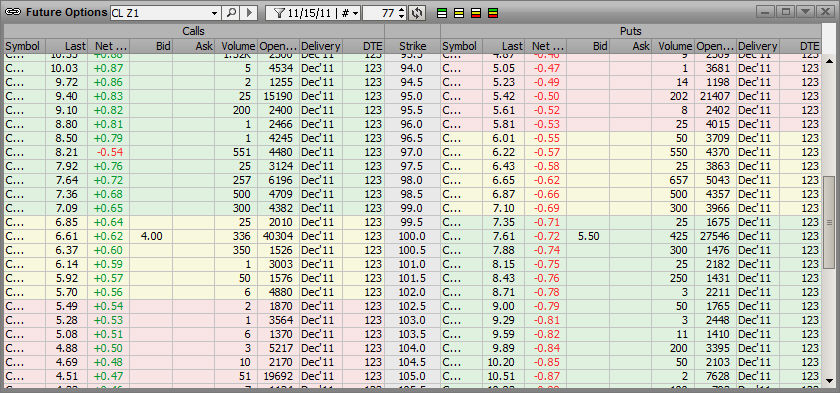Click the calls bid value 4.00

click(x=151, y=236)
